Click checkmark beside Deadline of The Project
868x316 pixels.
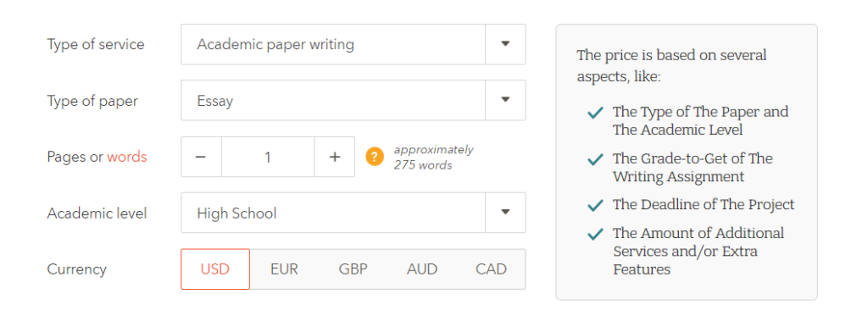[x=595, y=205]
